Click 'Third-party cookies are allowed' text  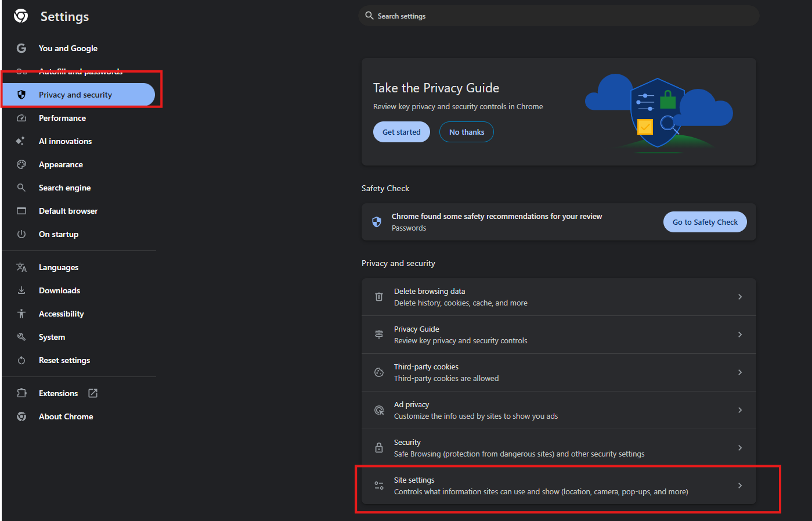click(x=446, y=379)
